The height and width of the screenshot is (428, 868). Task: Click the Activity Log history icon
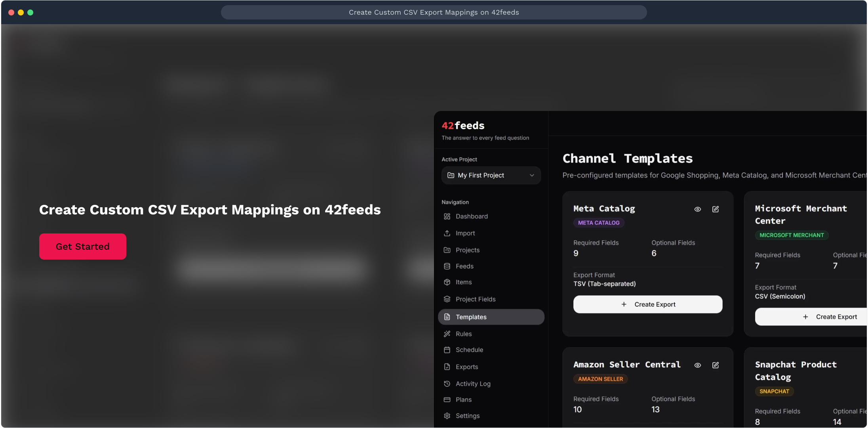pos(447,384)
